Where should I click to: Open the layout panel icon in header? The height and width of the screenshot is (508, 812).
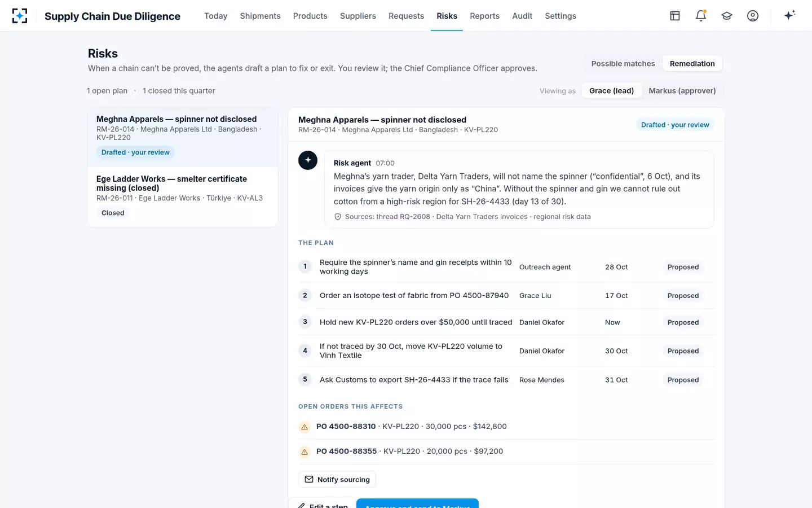click(x=675, y=16)
